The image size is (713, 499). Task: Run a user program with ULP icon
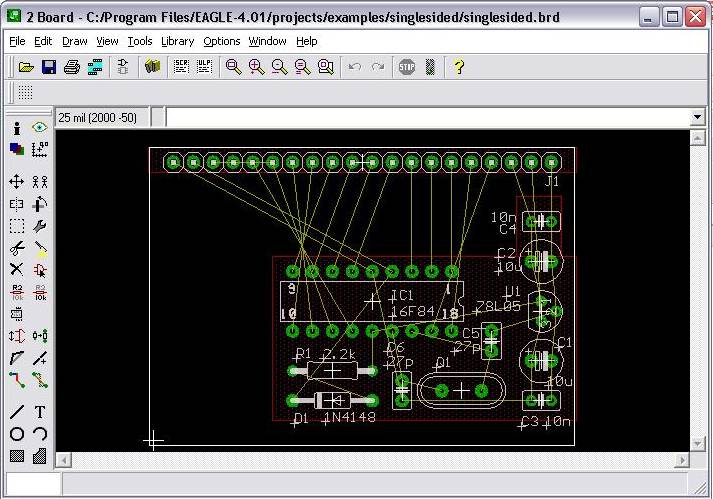(x=204, y=67)
